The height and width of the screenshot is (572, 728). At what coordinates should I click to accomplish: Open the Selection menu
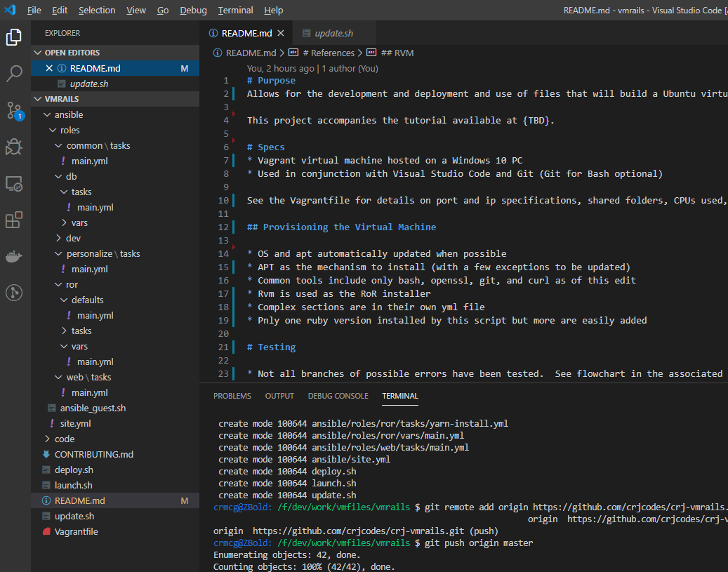[97, 10]
